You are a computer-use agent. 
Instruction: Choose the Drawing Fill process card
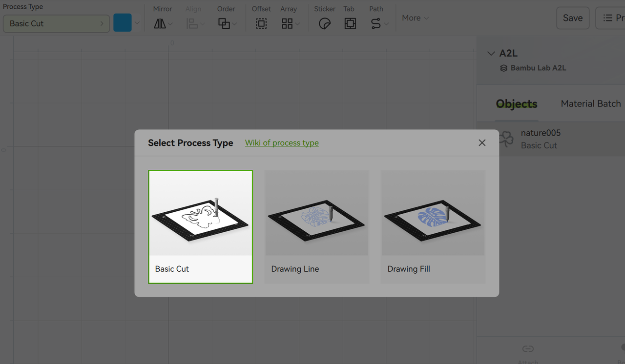coord(433,227)
